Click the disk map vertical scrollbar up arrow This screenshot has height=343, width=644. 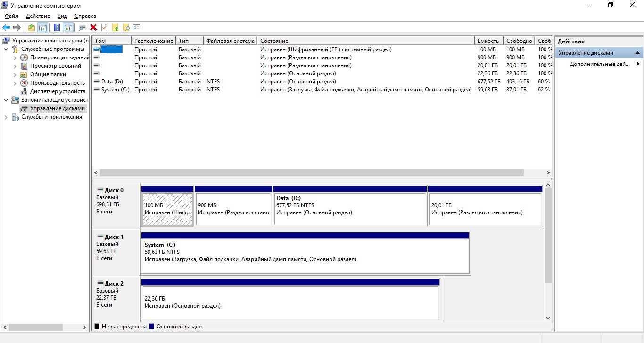(x=548, y=186)
